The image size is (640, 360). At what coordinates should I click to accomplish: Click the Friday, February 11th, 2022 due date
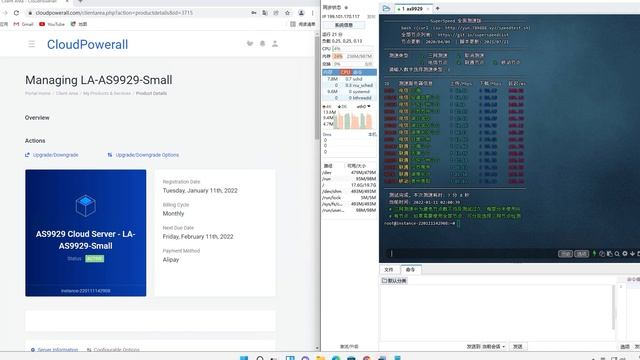(x=198, y=237)
